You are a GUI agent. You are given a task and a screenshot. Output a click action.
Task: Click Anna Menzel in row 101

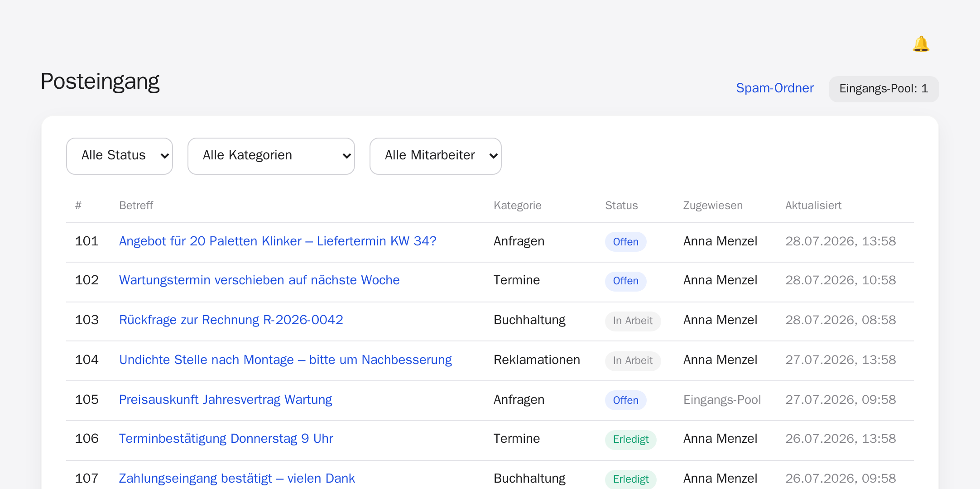pyautogui.click(x=720, y=241)
